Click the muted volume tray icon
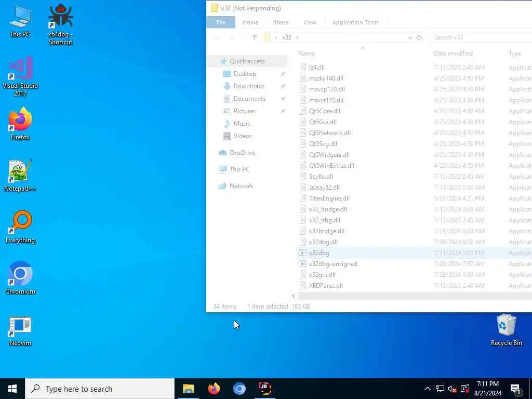This screenshot has width=532, height=399. pos(452,389)
